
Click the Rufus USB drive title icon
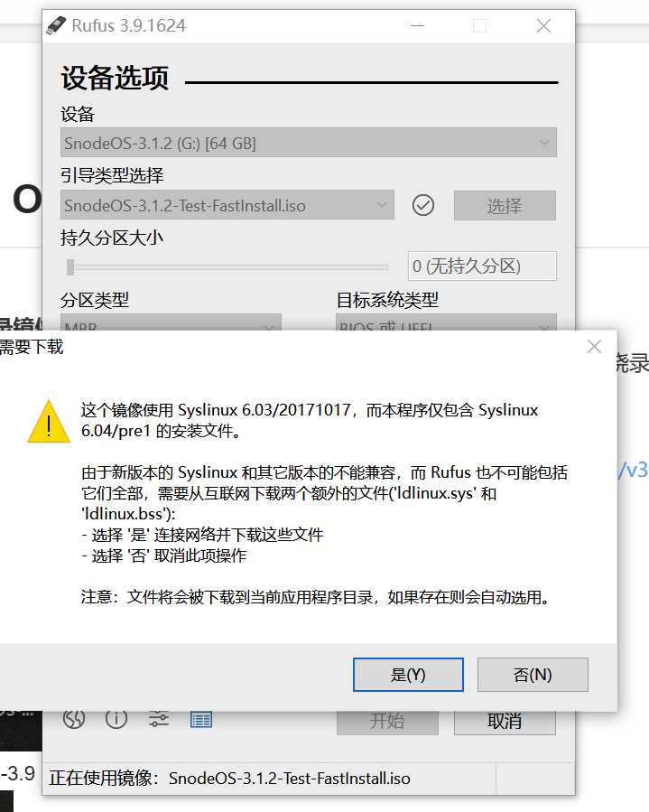pyautogui.click(x=55, y=25)
